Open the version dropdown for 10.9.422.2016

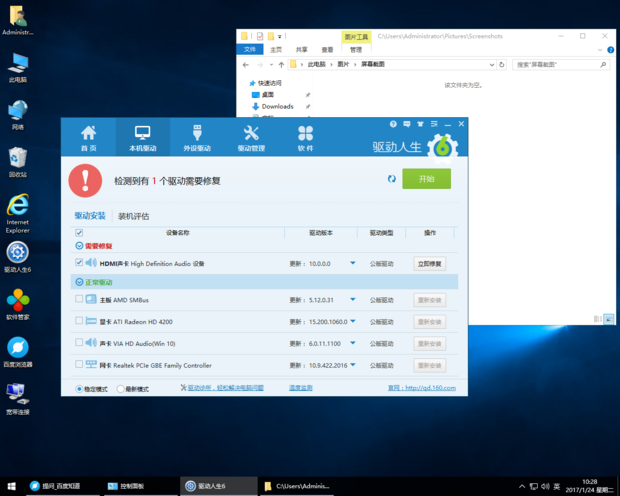[353, 365]
